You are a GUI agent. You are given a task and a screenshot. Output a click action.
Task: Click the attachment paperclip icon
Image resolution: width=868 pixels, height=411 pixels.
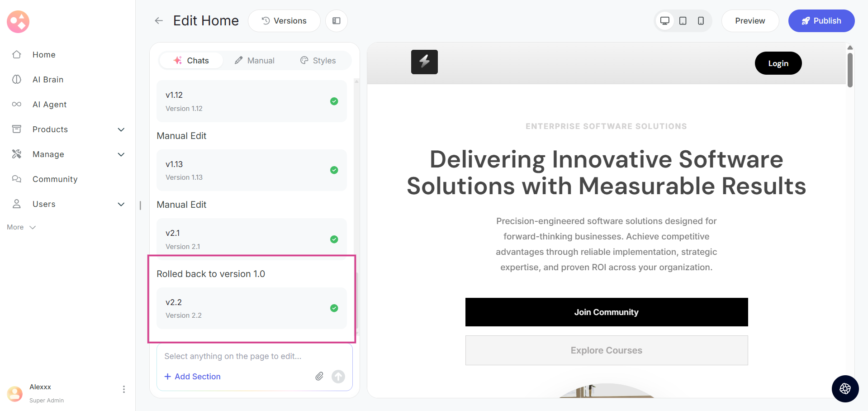(x=319, y=376)
